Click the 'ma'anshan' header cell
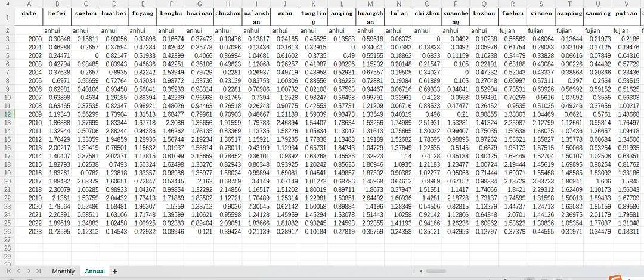The height and width of the screenshot is (280, 644). click(x=256, y=18)
